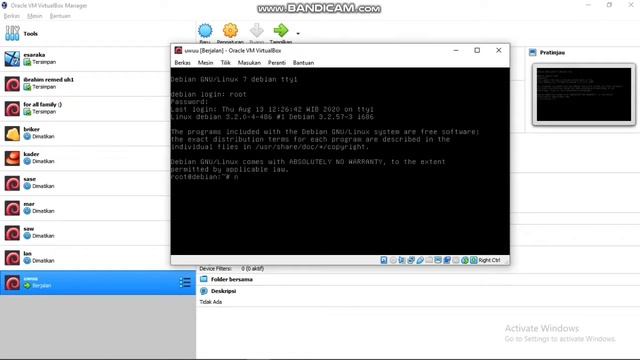Click audio indicator in VM status bar
Screen dimensions: 640x360
click(x=402, y=260)
